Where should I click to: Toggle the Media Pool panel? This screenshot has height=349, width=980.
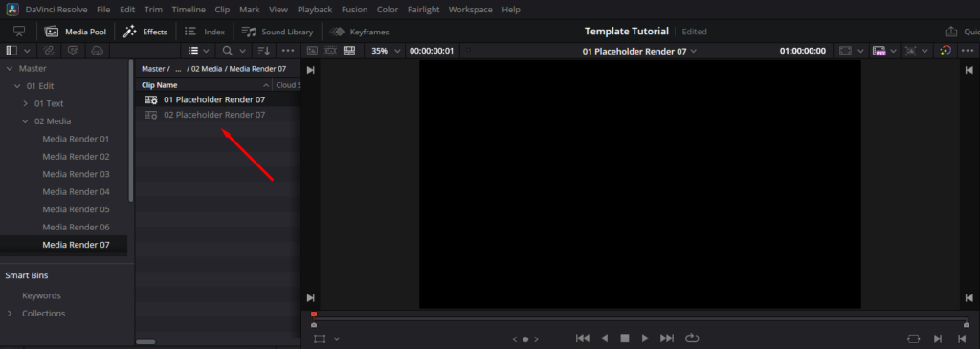pos(77,32)
